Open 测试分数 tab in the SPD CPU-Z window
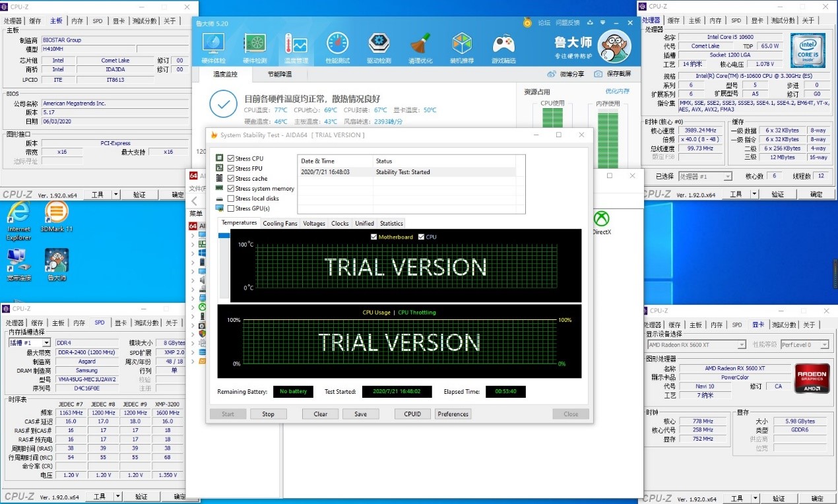This screenshot has height=504, width=838. pos(147,323)
